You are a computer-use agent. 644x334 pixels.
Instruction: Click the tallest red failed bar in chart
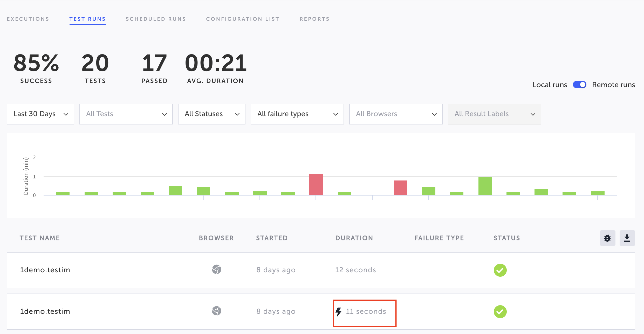[x=316, y=185]
